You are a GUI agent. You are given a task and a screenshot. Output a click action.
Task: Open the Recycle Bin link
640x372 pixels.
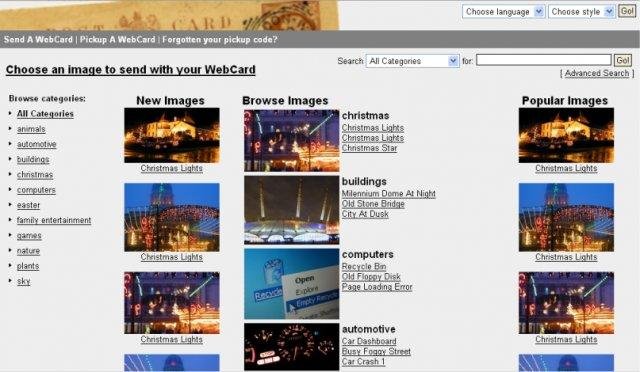coord(364,266)
